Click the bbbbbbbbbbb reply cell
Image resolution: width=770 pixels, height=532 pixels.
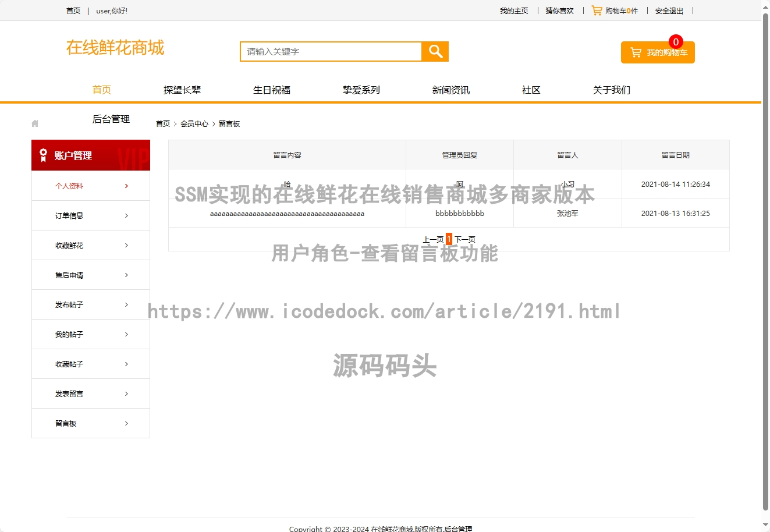[x=460, y=214]
